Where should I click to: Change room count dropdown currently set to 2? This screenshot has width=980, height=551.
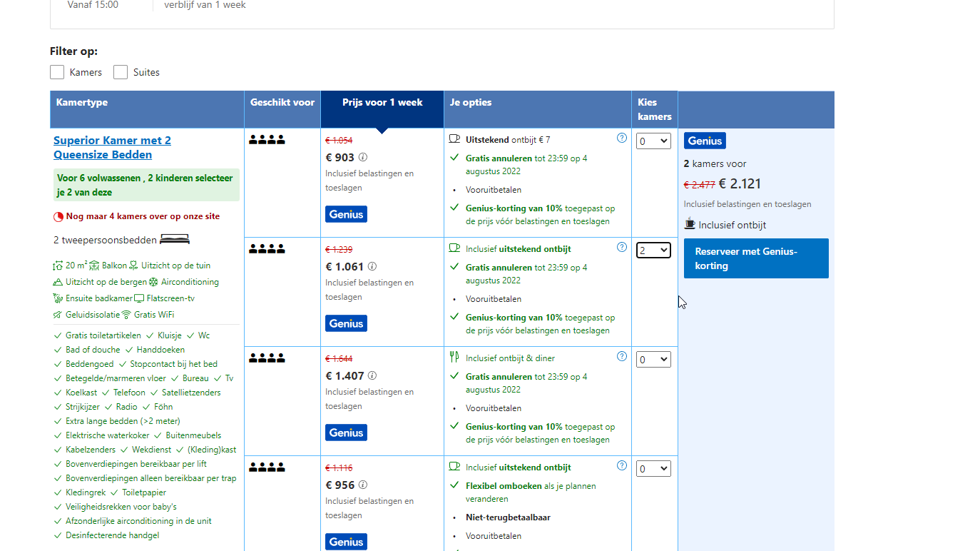point(653,251)
